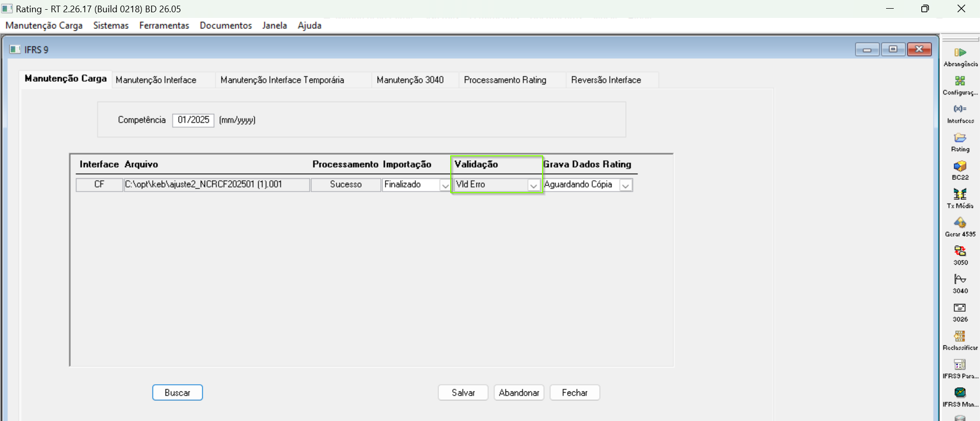Click the Arquivo column header
Image resolution: width=980 pixels, height=421 pixels.
pyautogui.click(x=141, y=164)
